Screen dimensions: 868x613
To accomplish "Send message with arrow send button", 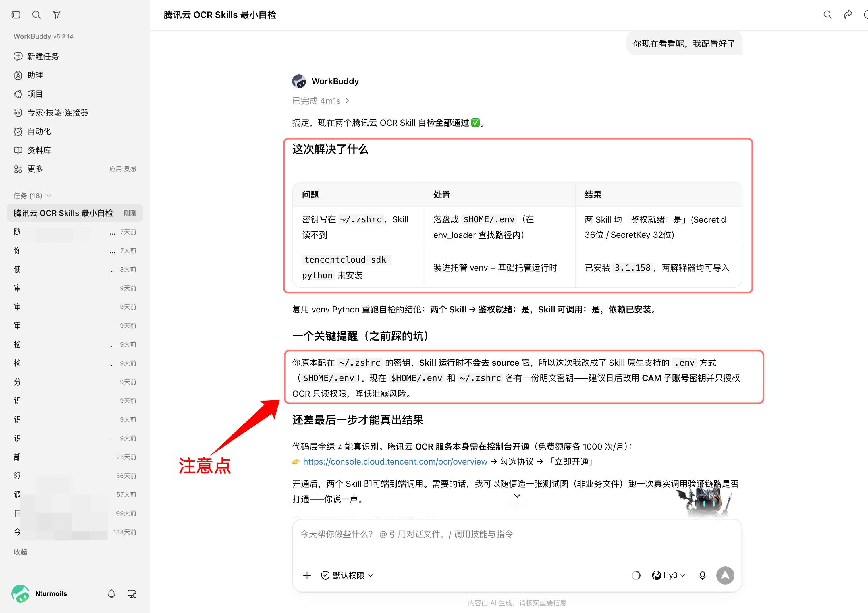I will [x=725, y=575].
